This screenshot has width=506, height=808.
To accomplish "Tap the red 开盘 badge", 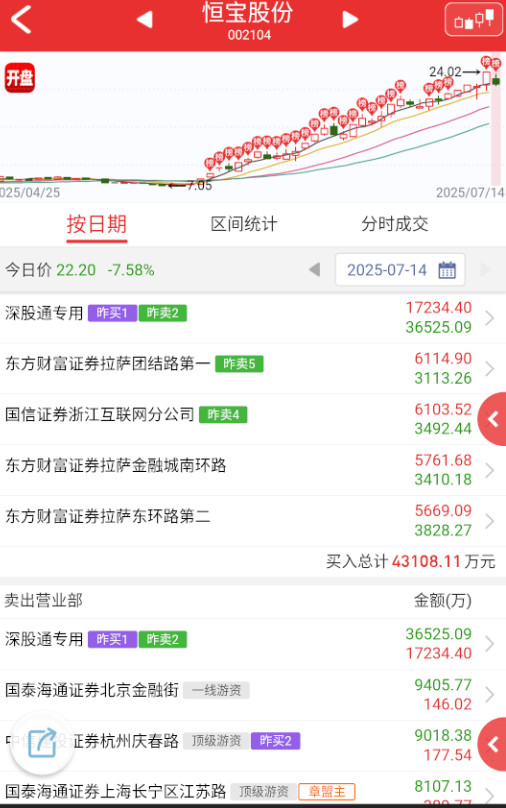I will [20, 78].
